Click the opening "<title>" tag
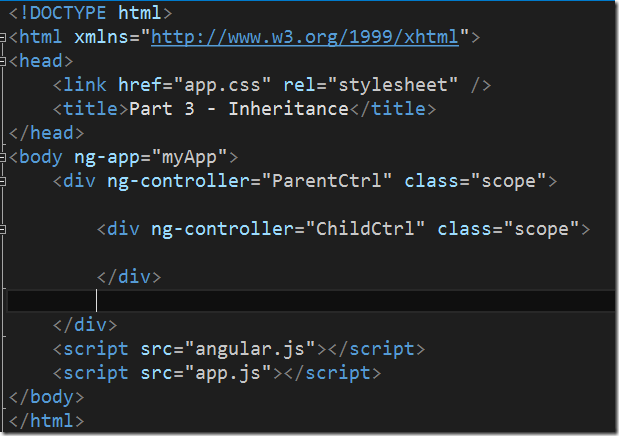The width and height of the screenshot is (619, 436). coord(91,109)
